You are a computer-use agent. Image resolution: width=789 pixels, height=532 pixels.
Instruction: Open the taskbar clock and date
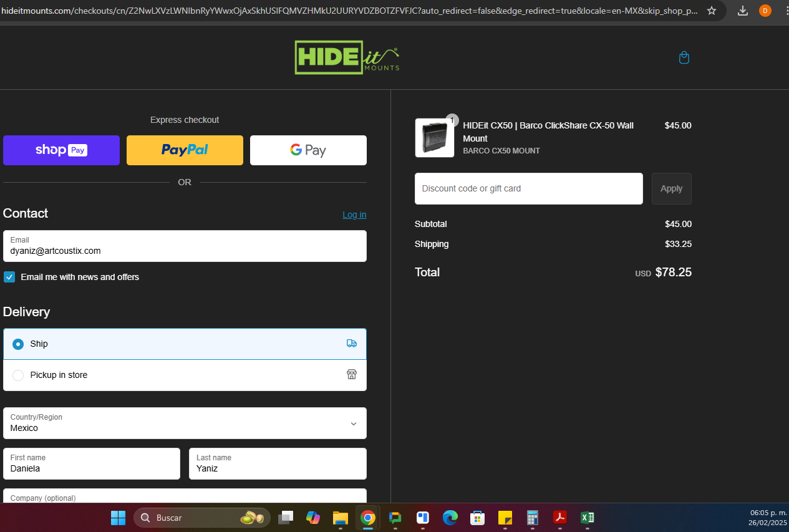[x=768, y=518]
